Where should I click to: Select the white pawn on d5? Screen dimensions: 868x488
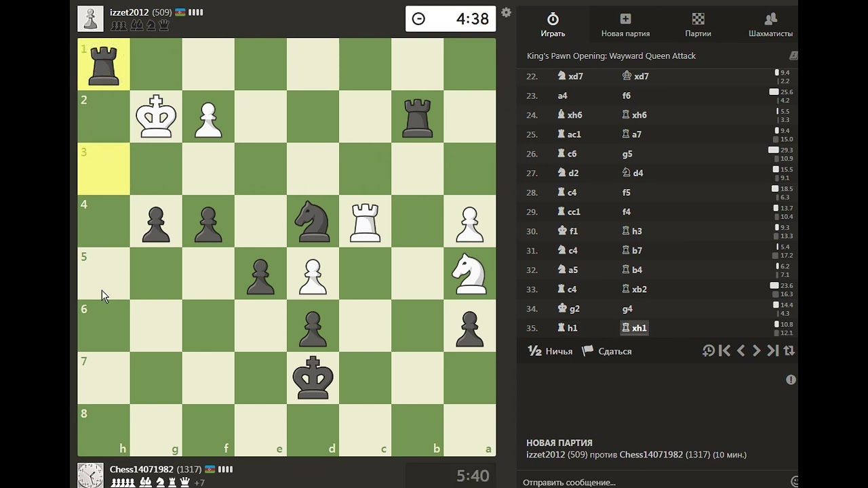(313, 272)
